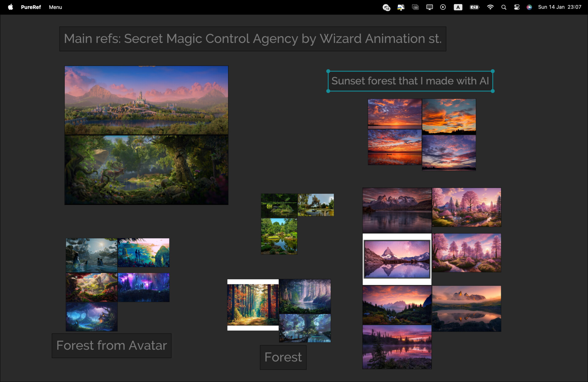Open Control Center toggles icon
This screenshot has height=382, width=588.
[x=517, y=7]
